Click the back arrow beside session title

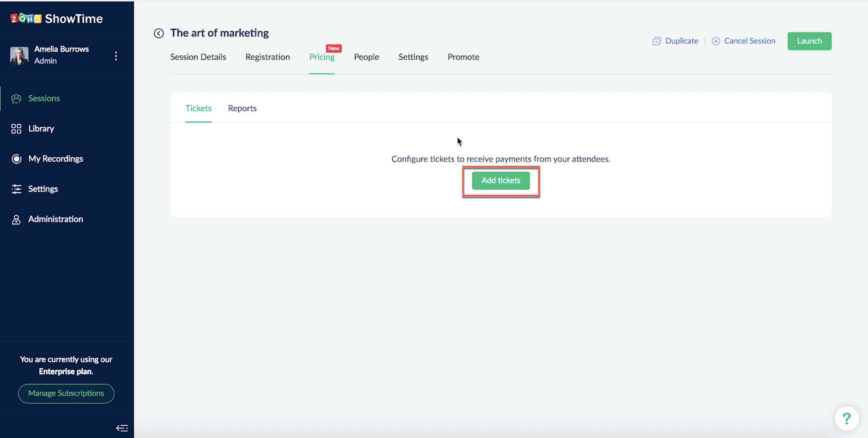pos(159,33)
